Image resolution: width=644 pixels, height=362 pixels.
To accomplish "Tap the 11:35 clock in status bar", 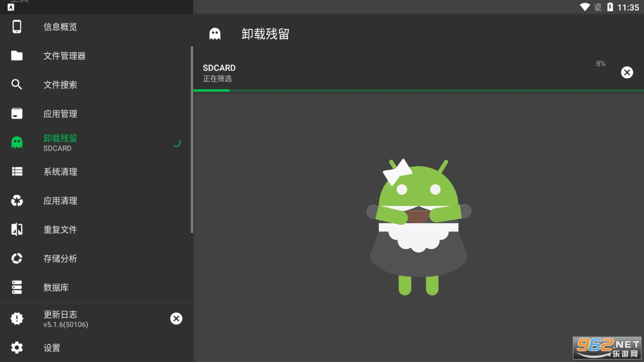I will click(x=628, y=7).
